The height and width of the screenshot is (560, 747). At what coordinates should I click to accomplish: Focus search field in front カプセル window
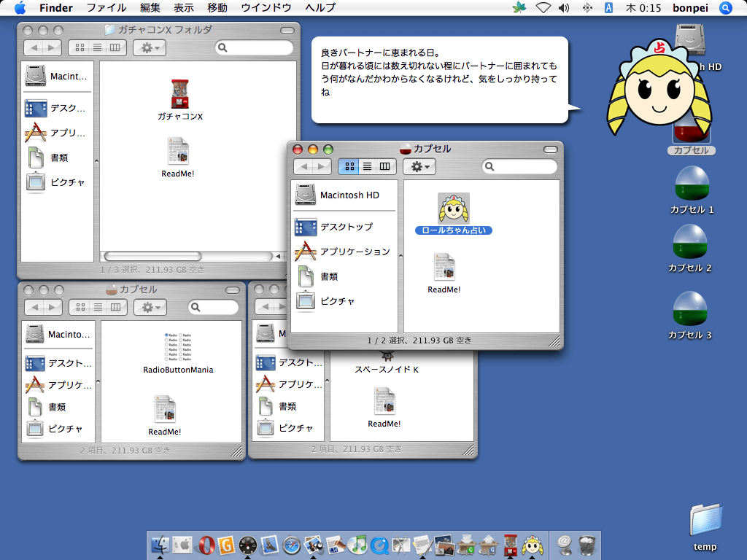pyautogui.click(x=519, y=166)
